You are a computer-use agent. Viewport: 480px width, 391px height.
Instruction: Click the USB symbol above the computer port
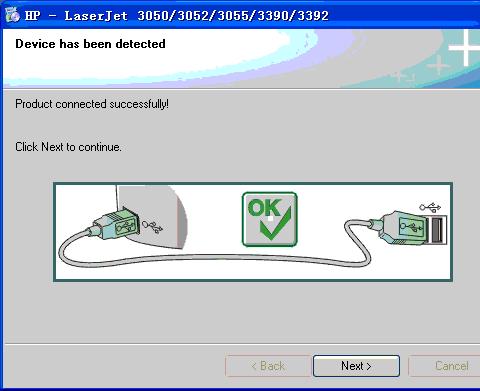[430, 207]
